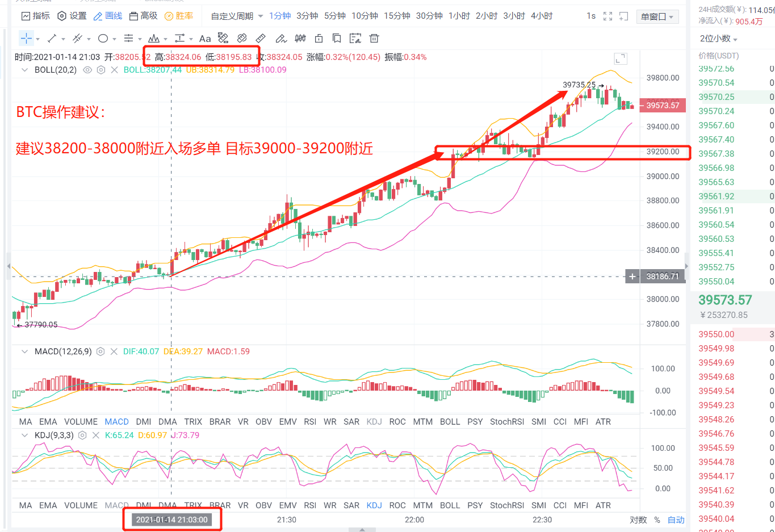Viewport: 775px width, 532px height.
Task: Remove the KDJ indicator
Action: click(x=95, y=435)
